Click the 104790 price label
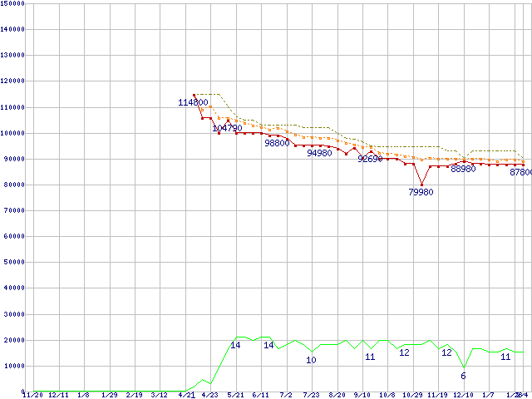This screenshot has height=399, width=532. coord(227,128)
